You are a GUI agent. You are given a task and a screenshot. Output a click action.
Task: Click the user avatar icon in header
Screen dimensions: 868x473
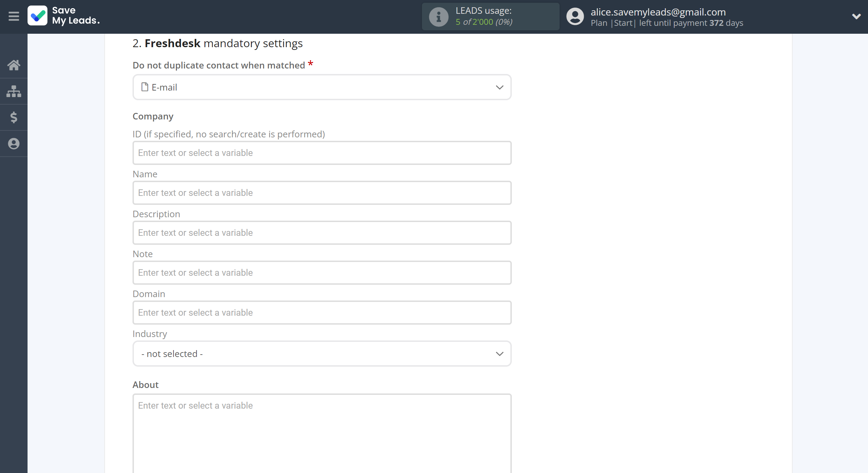pos(575,17)
